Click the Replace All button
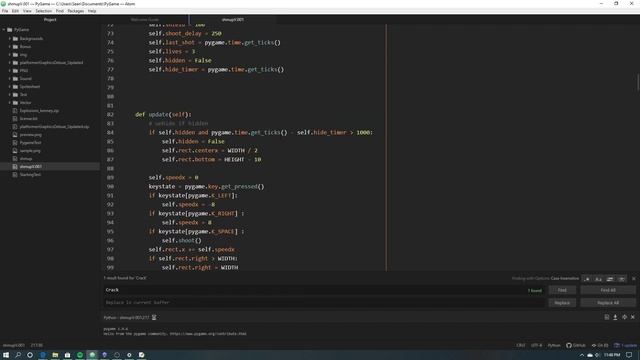The height and width of the screenshot is (360, 640). (x=608, y=303)
